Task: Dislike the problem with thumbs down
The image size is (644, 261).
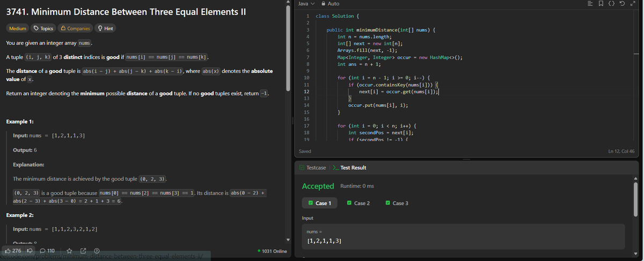Action: tap(30, 251)
